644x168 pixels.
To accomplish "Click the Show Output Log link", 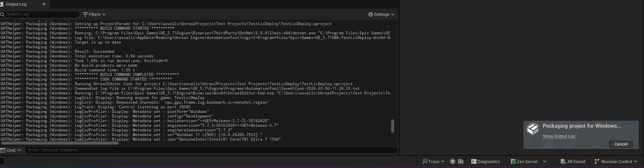I will [x=559, y=136].
